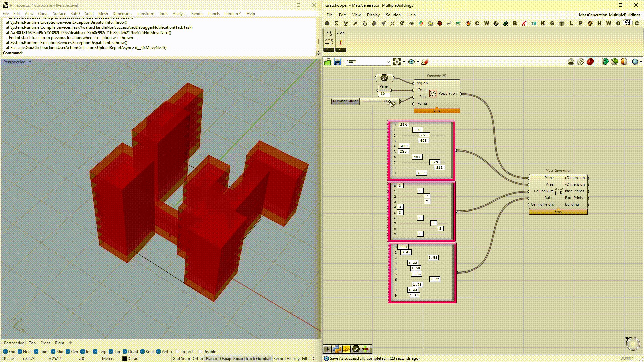Click the Seed Number Slider grip at 80
This screenshot has height=362, width=644.
click(389, 101)
